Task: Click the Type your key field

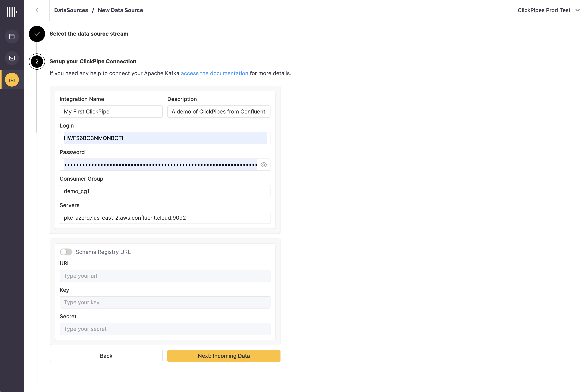Action: tap(165, 302)
